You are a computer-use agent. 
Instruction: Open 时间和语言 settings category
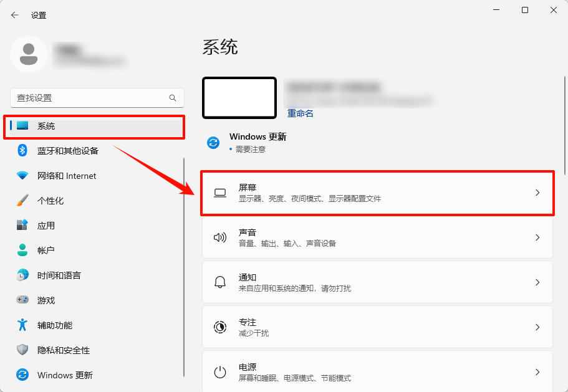pyautogui.click(x=59, y=275)
